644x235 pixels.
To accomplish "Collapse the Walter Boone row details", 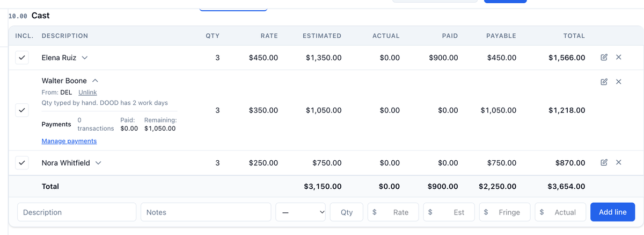I will (x=95, y=81).
